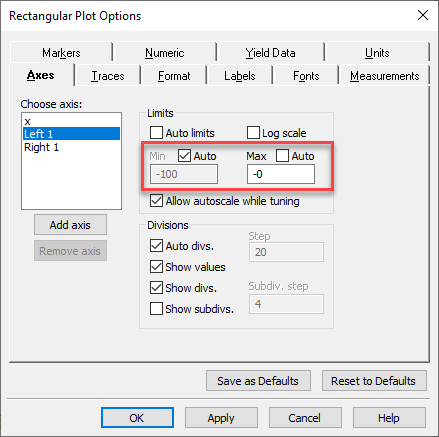
Task: Select the Format tab
Action: 174,76
